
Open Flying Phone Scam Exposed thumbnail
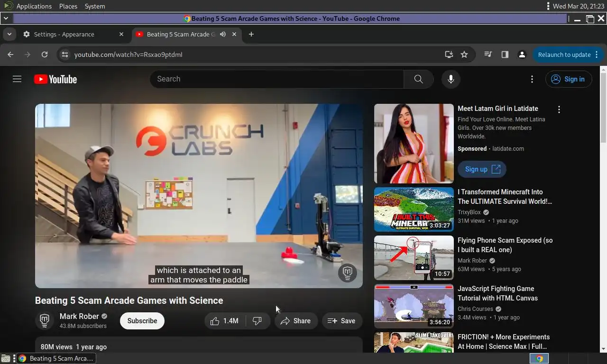click(414, 258)
